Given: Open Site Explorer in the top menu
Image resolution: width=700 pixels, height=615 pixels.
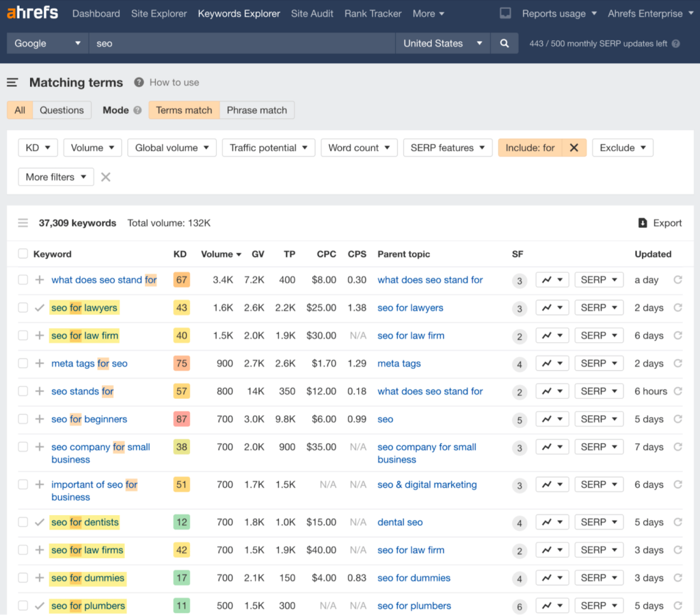Looking at the screenshot, I should (159, 14).
